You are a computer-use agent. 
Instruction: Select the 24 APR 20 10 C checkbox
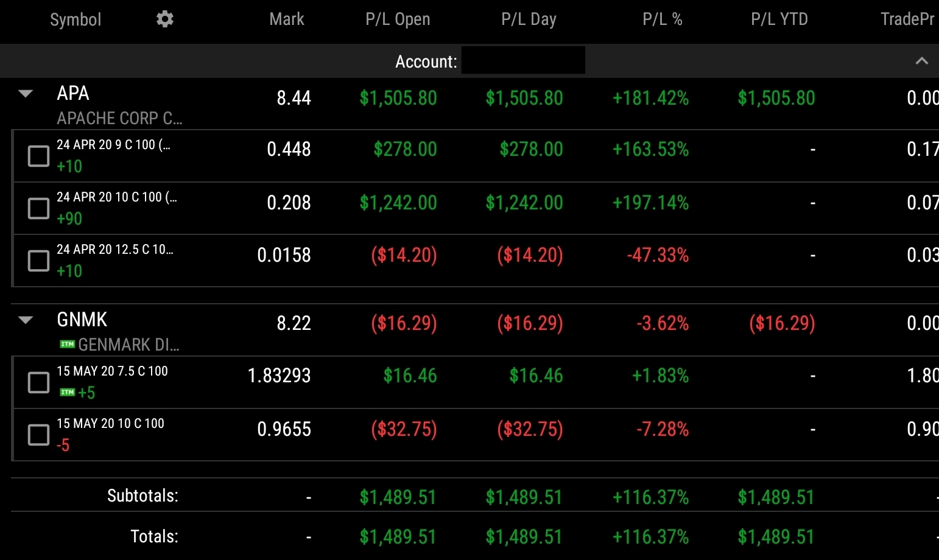[38, 208]
